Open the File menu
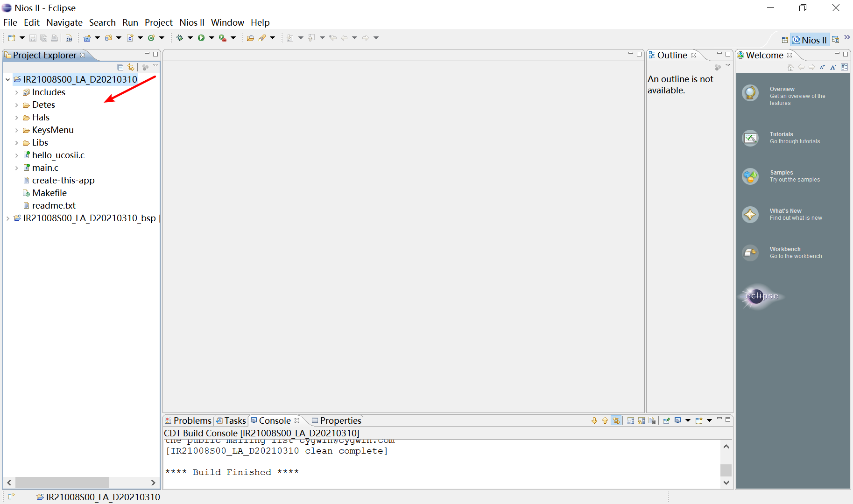The width and height of the screenshot is (853, 504). click(x=10, y=22)
